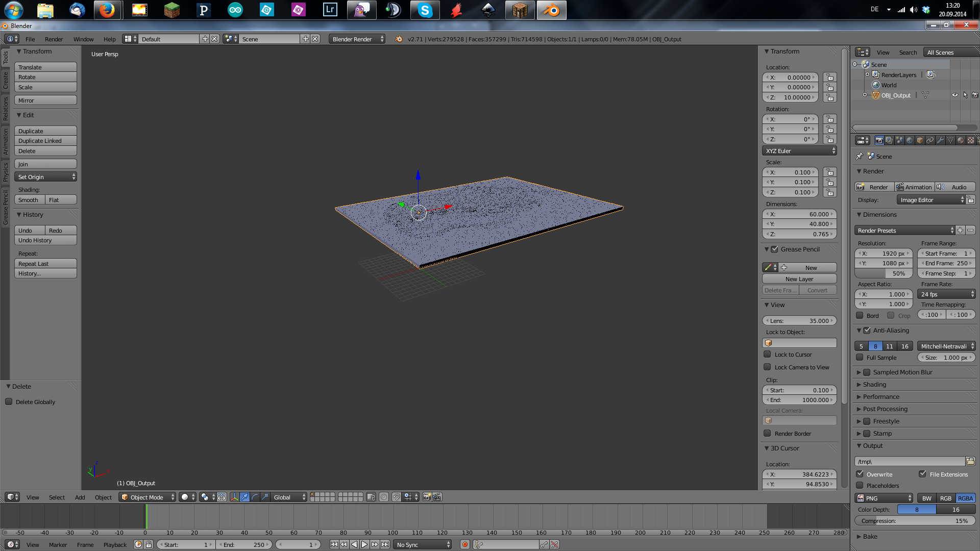Open the Modifiers tab (wrench icon)

(x=940, y=141)
